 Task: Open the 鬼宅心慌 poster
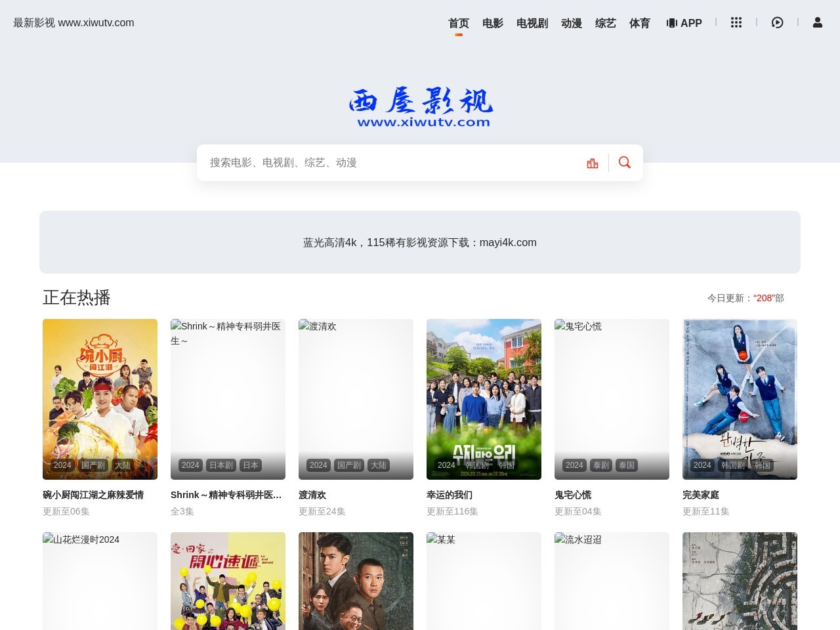(x=612, y=399)
